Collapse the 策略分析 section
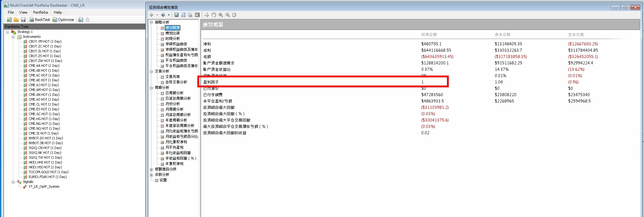 (151, 22)
